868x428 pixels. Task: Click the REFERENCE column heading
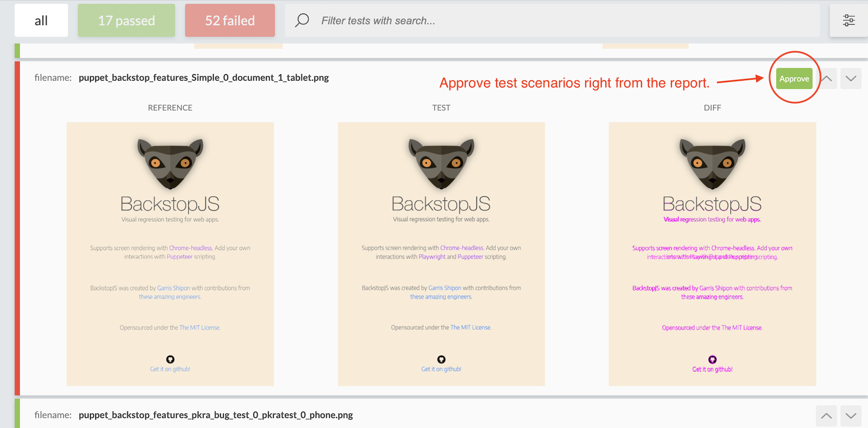(x=170, y=108)
